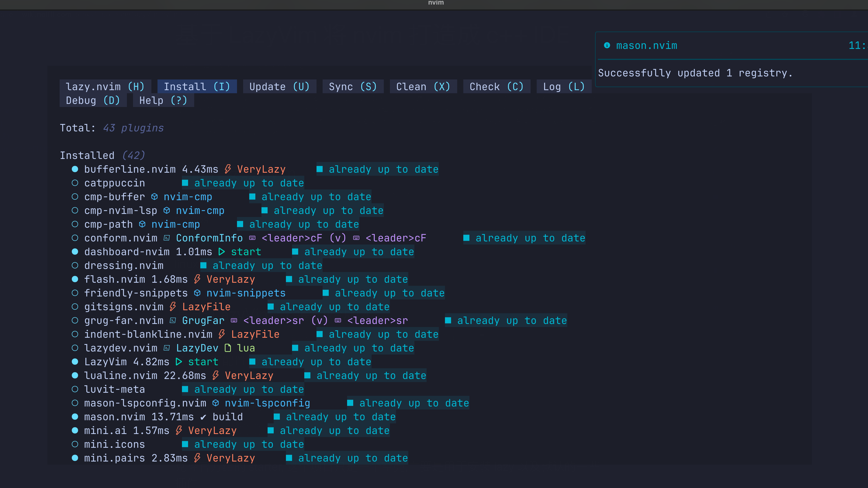Switch to the Update (U) tab
The height and width of the screenshot is (488, 868).
(x=279, y=87)
